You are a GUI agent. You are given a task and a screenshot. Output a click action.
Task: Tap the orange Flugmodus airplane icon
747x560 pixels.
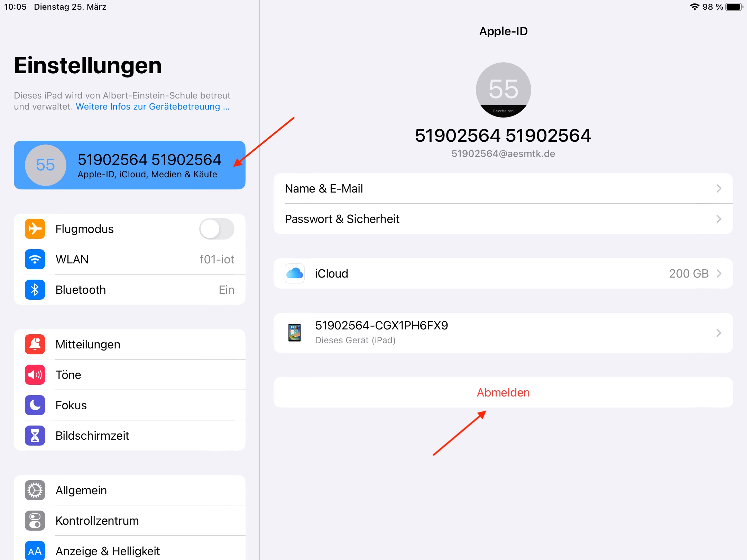pyautogui.click(x=35, y=229)
